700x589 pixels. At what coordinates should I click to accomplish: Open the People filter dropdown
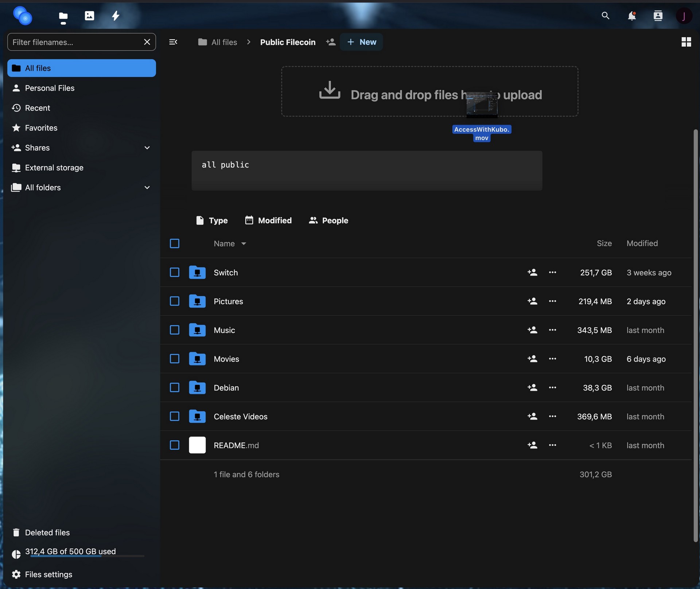pos(328,220)
